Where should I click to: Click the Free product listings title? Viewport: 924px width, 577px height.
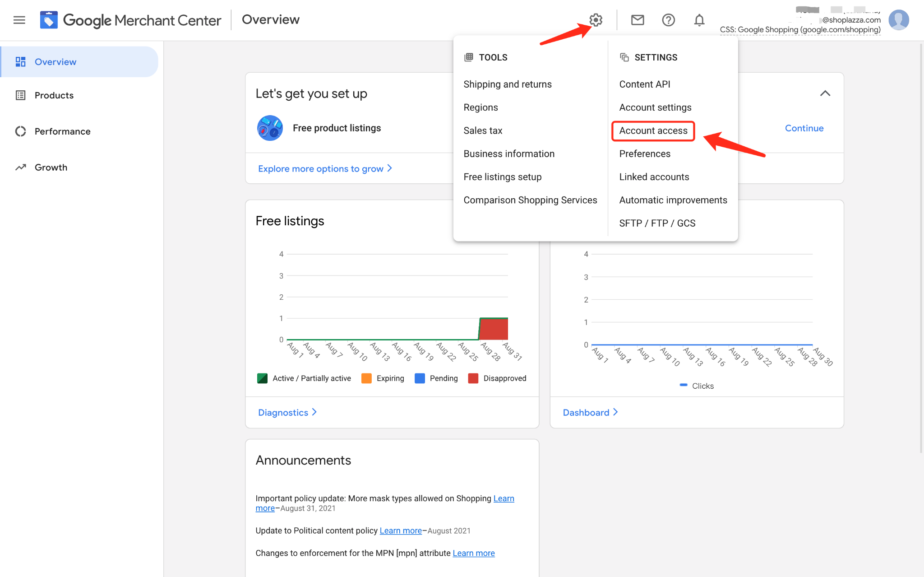337,128
